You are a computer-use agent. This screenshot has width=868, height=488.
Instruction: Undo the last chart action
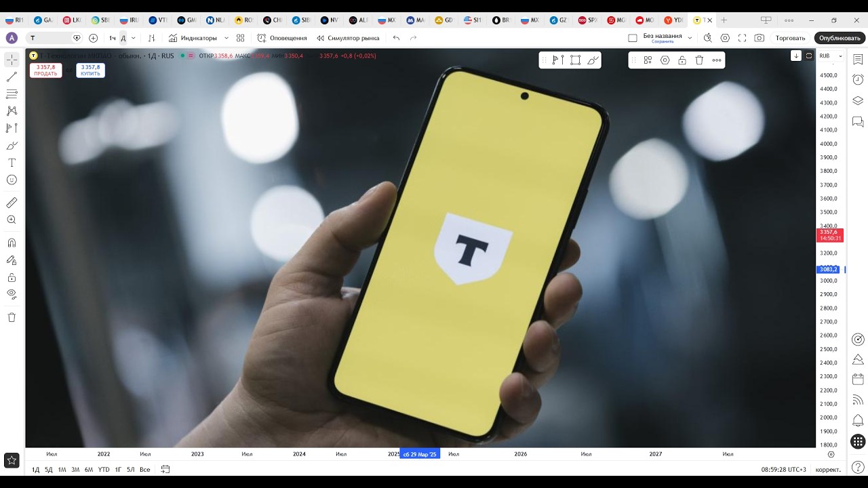(x=397, y=38)
